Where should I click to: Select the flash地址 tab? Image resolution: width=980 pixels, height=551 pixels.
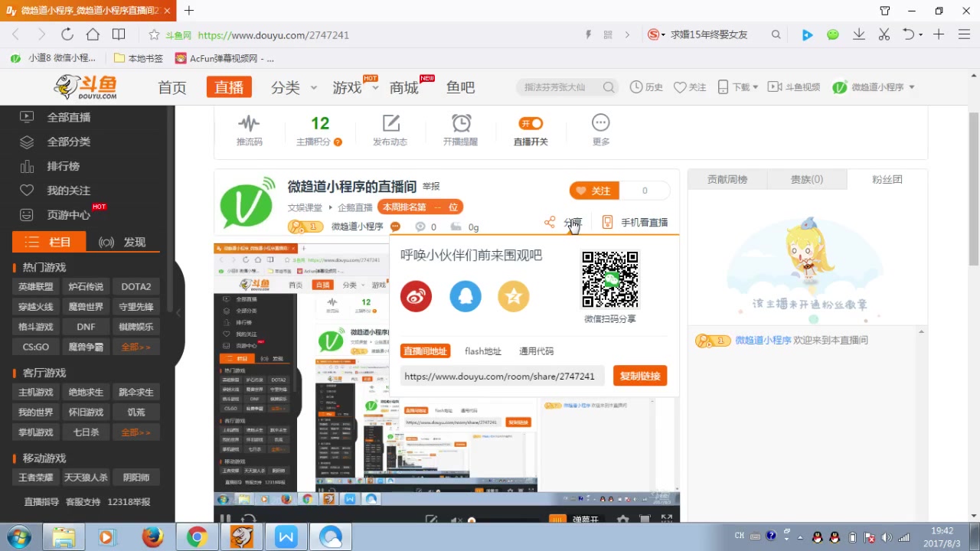[x=483, y=351]
